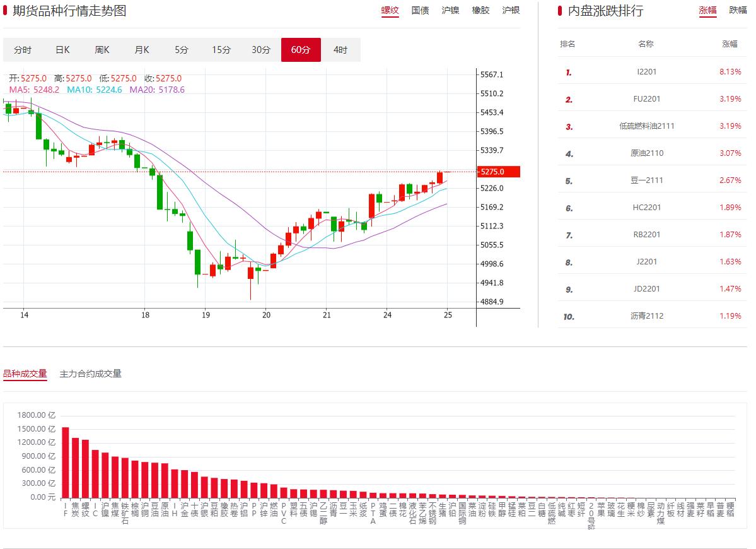Click the red 5275.0 price label
The image size is (756, 549).
point(499,172)
